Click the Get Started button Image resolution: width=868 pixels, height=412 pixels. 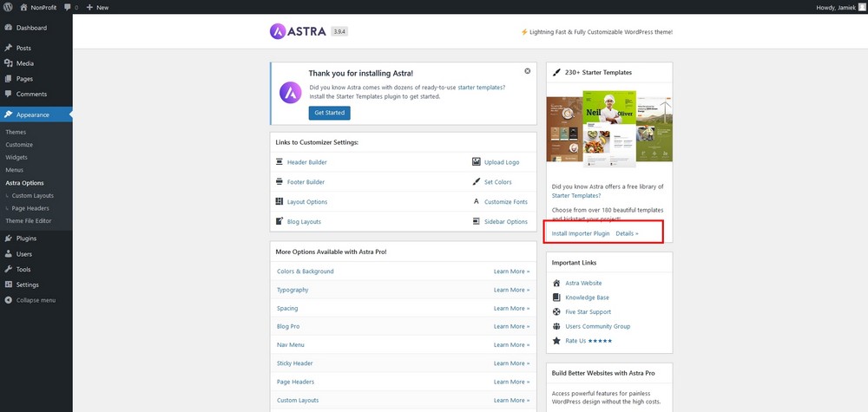click(329, 113)
